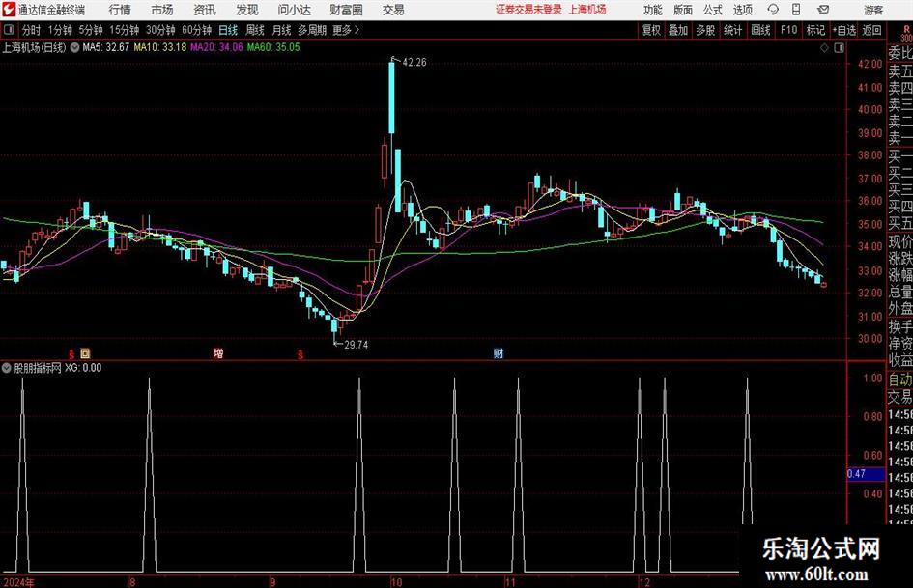Click the MA5: 32.67 indicator label
Image resolution: width=913 pixels, height=588 pixels.
coord(105,47)
